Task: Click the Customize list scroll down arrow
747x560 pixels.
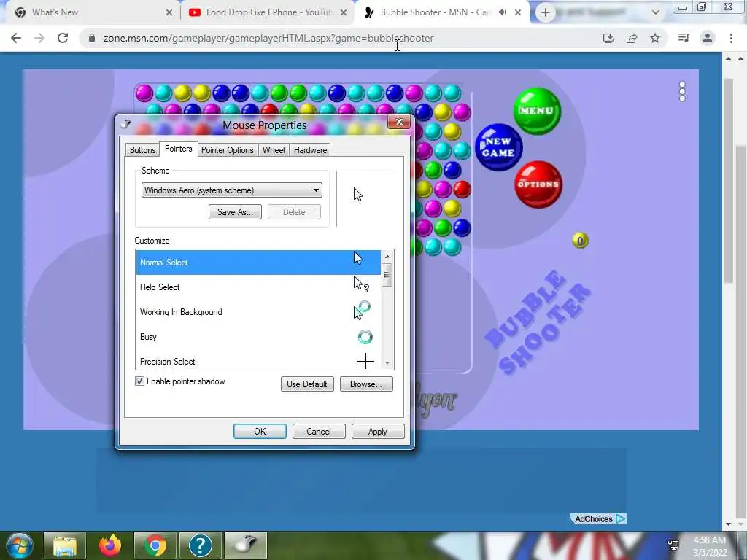Action: click(x=387, y=363)
